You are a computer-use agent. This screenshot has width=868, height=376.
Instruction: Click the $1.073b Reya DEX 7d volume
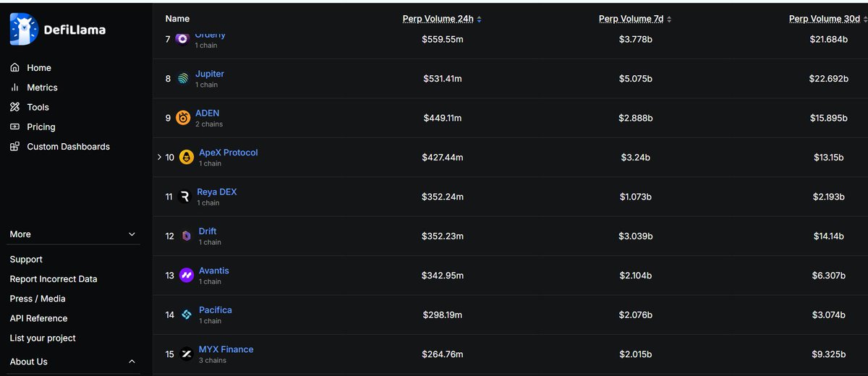point(636,197)
